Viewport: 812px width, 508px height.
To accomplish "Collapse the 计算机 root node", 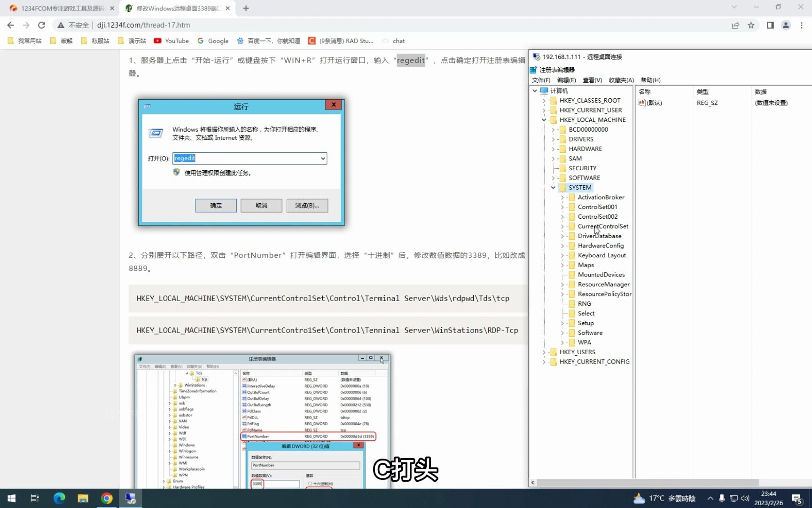I will pos(535,91).
